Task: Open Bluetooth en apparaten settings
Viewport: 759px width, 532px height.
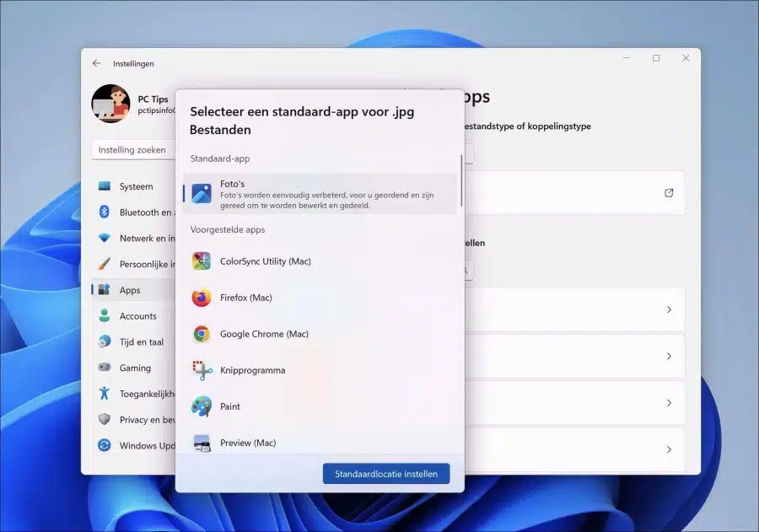Action: pyautogui.click(x=132, y=212)
